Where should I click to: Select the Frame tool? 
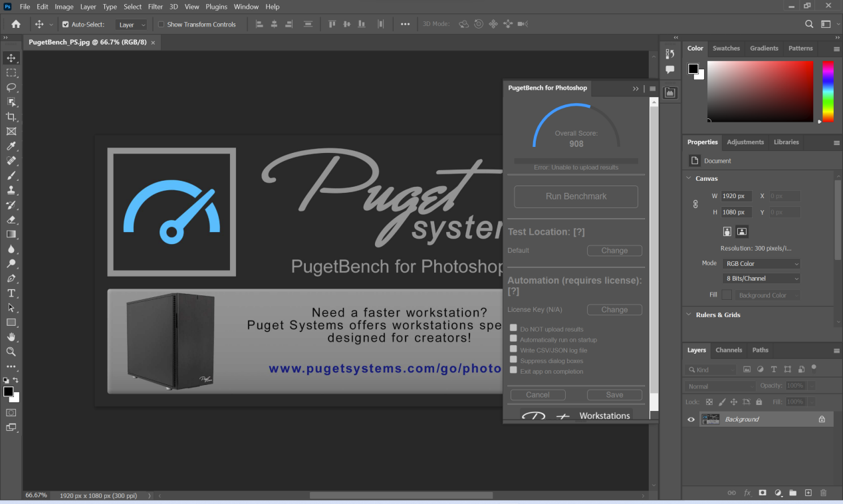(11, 132)
